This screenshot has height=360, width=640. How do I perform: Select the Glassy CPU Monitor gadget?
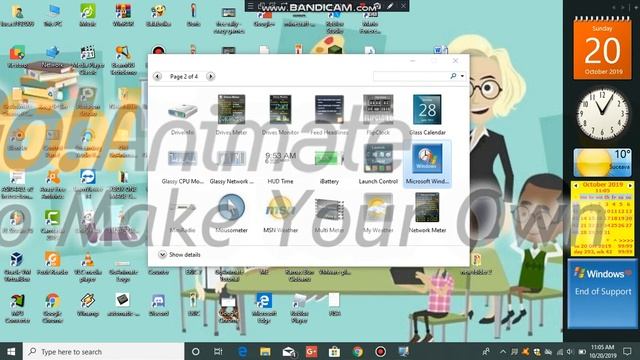[x=182, y=164]
